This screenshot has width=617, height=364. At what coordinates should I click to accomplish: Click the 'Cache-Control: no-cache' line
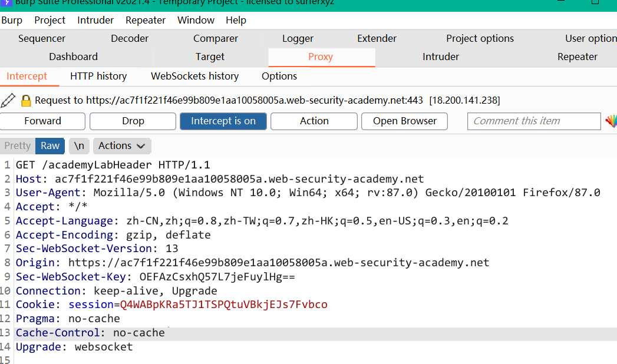[x=90, y=333]
